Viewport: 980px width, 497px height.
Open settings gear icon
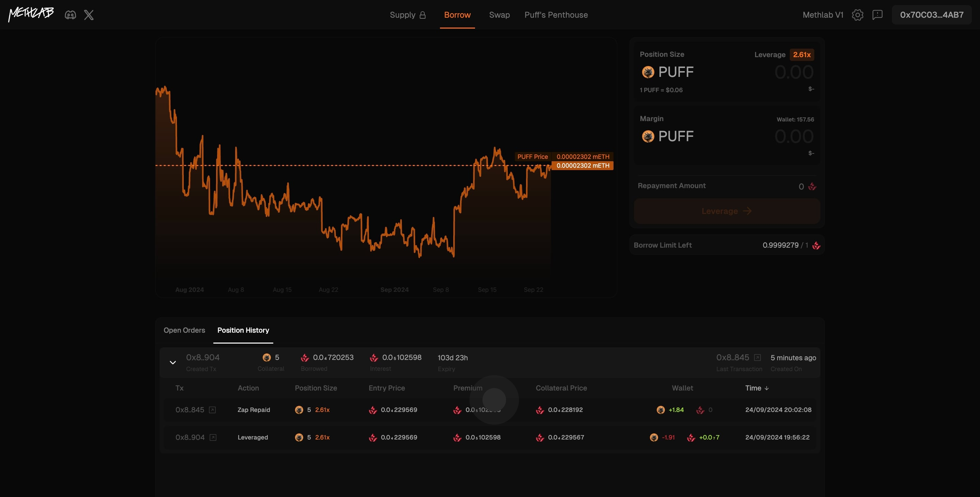pyautogui.click(x=857, y=15)
